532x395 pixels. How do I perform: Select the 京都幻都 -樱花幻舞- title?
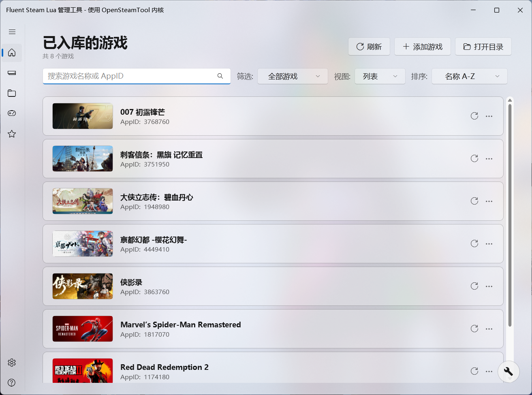154,240
